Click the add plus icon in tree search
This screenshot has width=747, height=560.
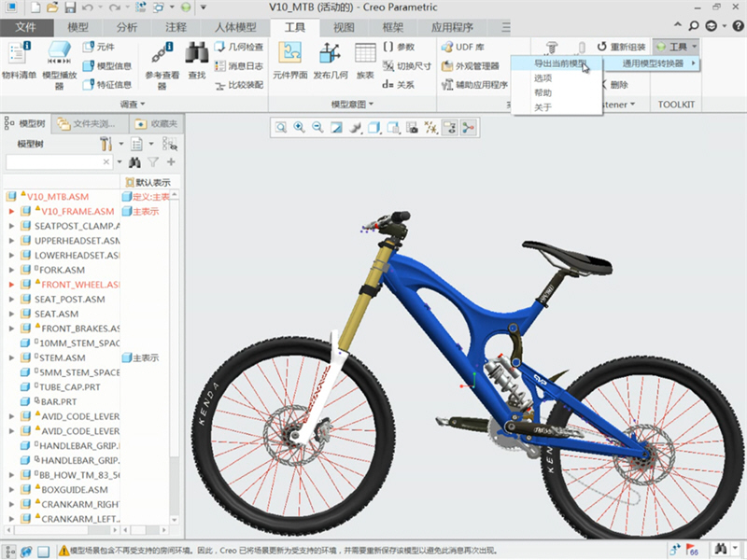(x=171, y=162)
